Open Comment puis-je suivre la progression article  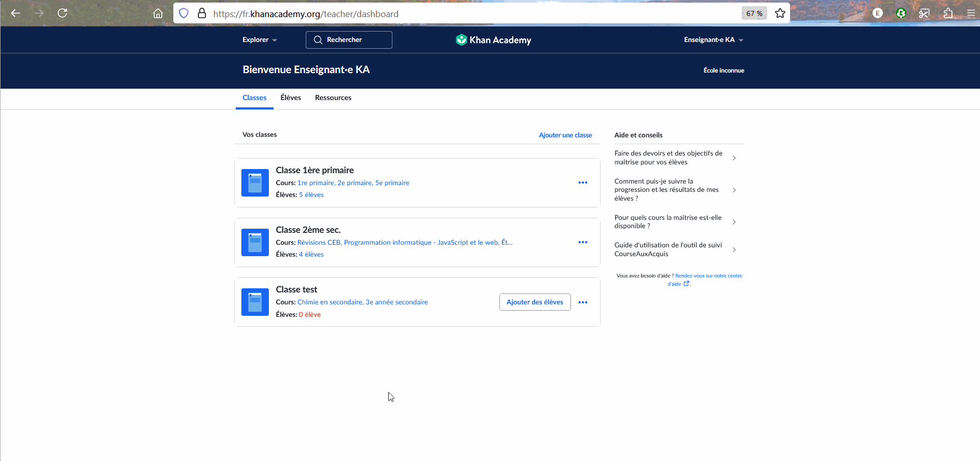666,190
